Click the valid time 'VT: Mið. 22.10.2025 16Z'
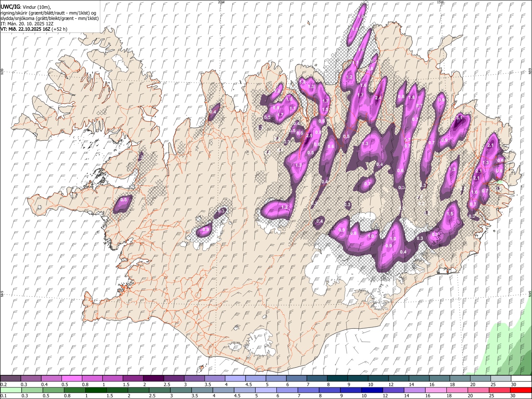Viewport: 532px width, 399px height. point(25,29)
